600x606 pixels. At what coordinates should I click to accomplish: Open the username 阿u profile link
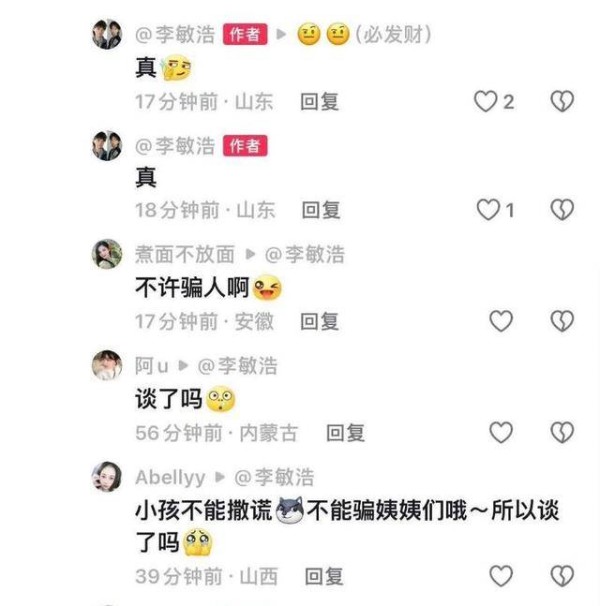coord(152,366)
